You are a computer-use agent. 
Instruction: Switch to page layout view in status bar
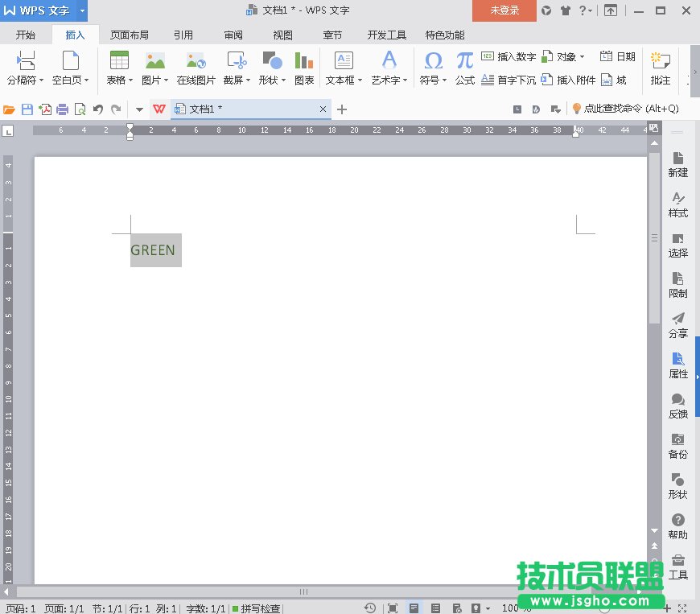coord(414,608)
